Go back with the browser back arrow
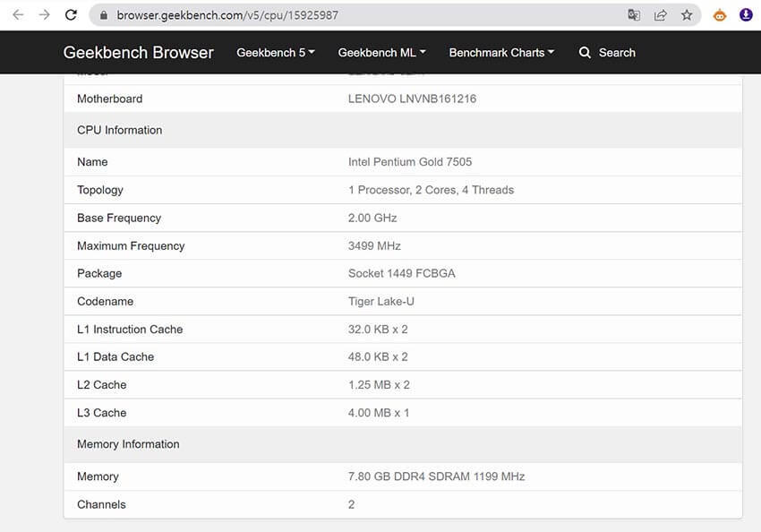The image size is (761, 532). tap(18, 15)
